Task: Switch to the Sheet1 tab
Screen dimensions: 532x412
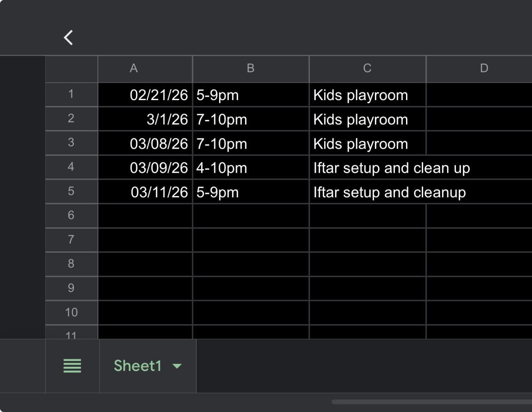Action: click(138, 366)
